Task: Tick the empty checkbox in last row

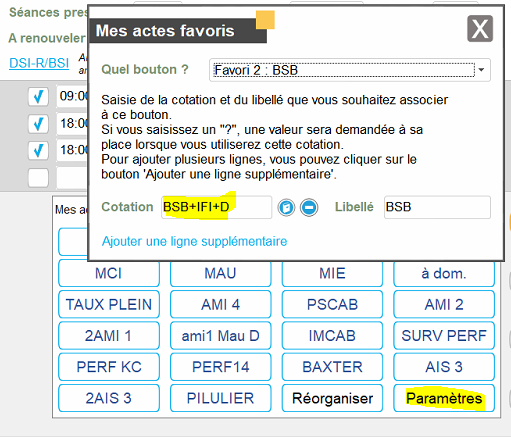Action: click(x=38, y=178)
